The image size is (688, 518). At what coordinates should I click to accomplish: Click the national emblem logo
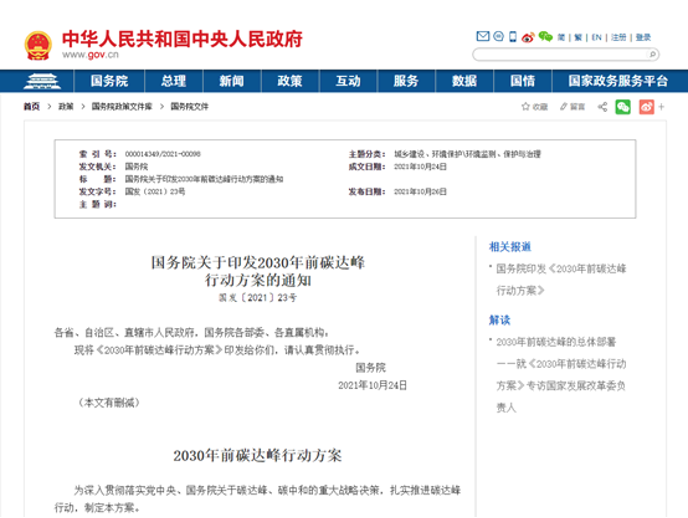click(38, 43)
